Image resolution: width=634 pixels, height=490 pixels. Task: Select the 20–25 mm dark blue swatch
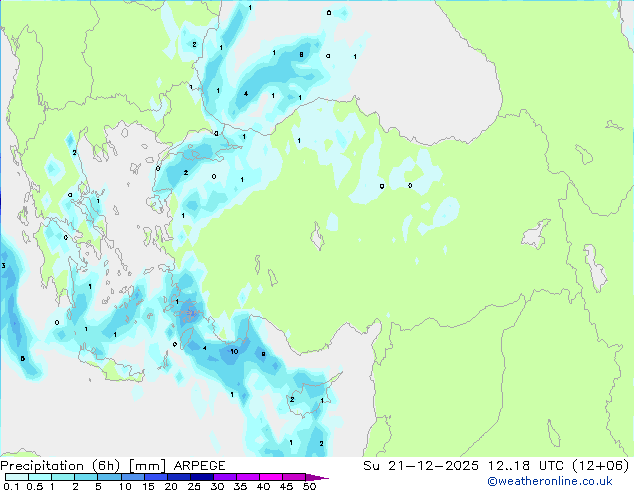pos(178,477)
